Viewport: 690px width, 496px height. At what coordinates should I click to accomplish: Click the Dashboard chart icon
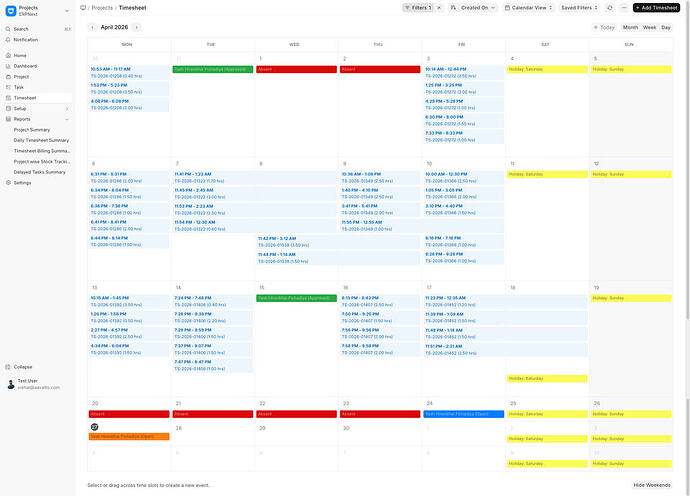pyautogui.click(x=8, y=66)
